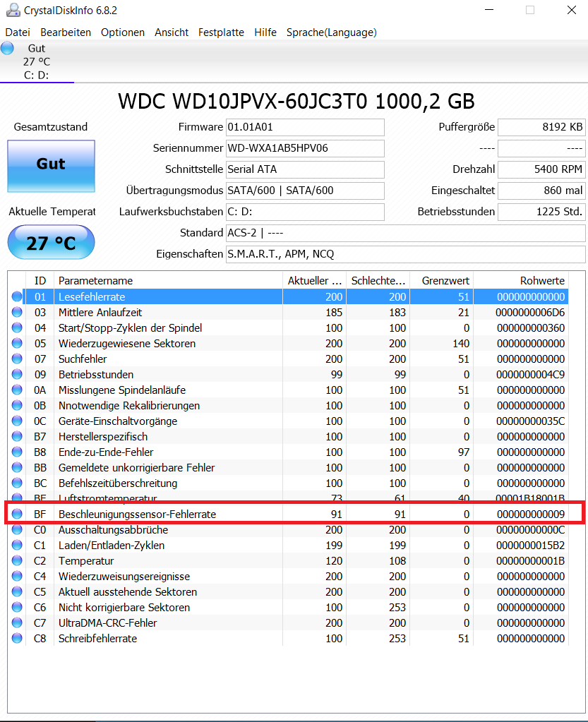The image size is (588, 722).
Task: Click status icon of Nicht korrigierbare Sektoren row
Action: [x=17, y=608]
